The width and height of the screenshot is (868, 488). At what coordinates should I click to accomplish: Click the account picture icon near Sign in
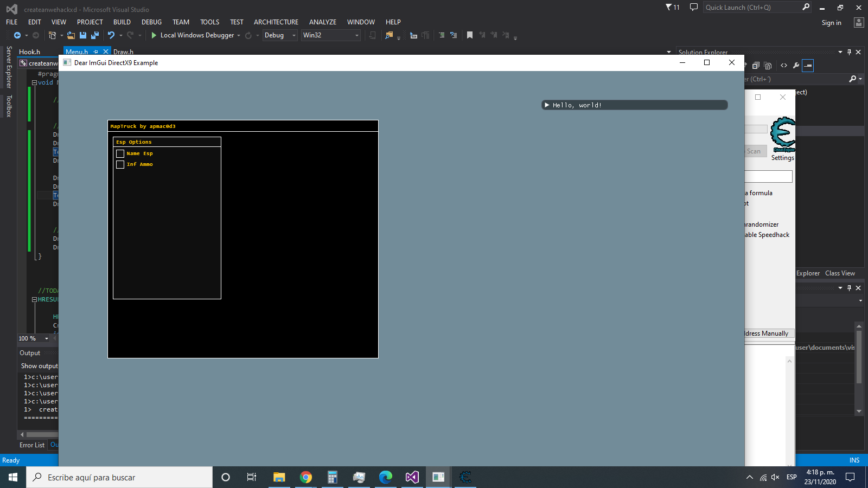click(x=858, y=22)
